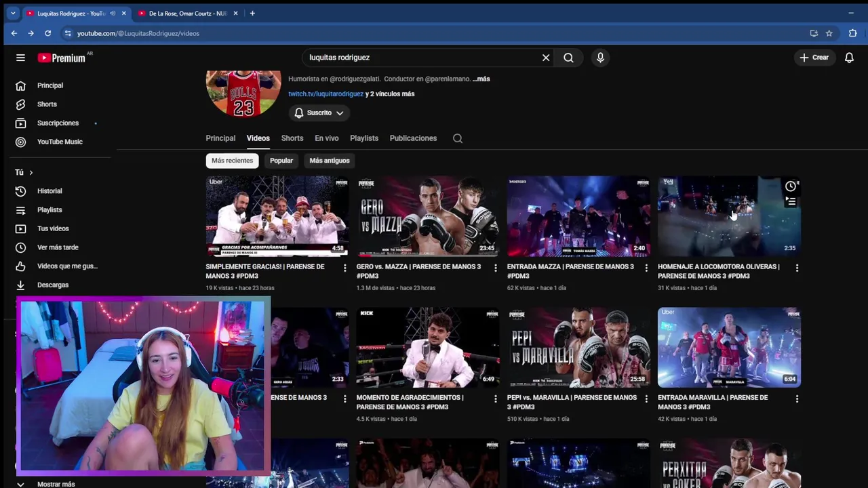The width and height of the screenshot is (868, 488).
Task: Select the Popular filter chip
Action: click(281, 161)
